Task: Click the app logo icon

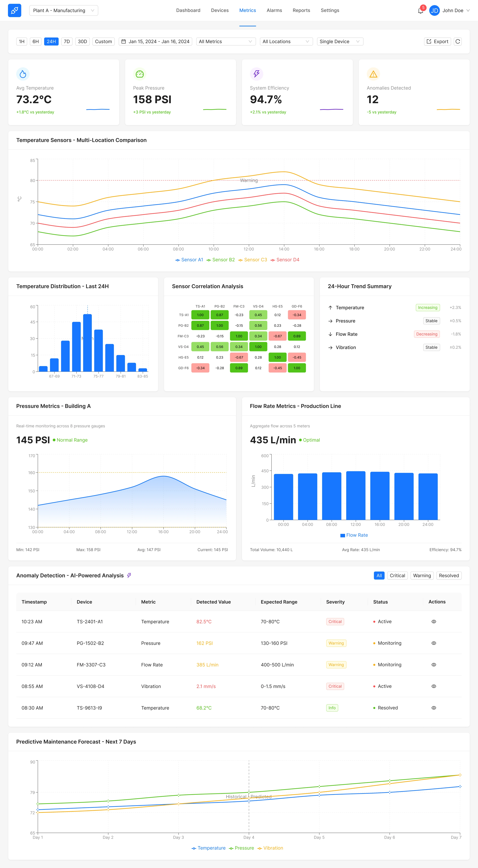Action: pyautogui.click(x=14, y=10)
